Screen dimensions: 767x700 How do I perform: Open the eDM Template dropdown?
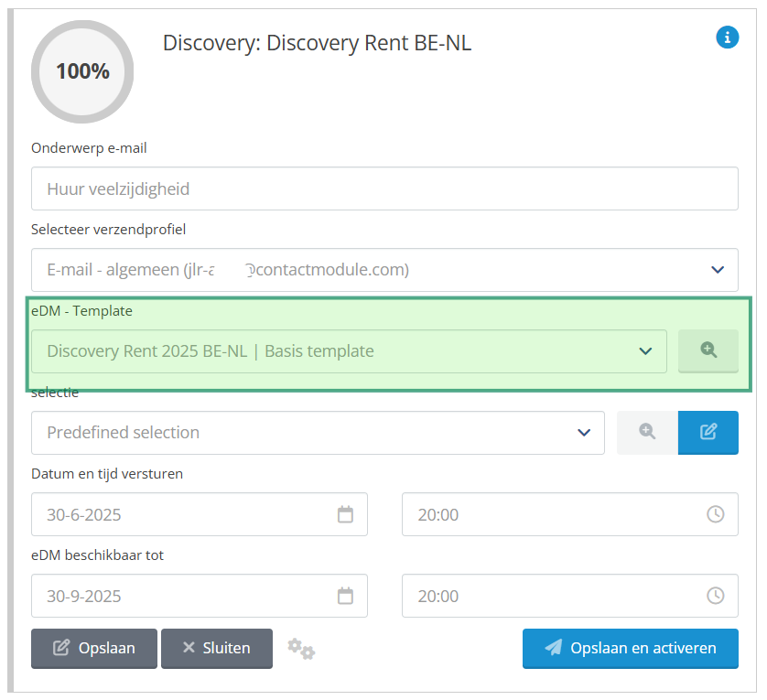click(x=349, y=351)
